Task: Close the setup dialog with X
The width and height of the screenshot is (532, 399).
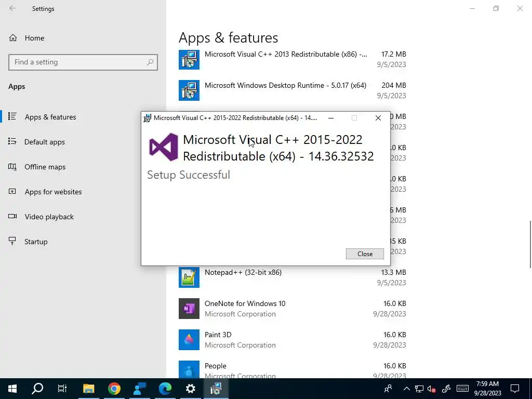Action: pos(378,118)
